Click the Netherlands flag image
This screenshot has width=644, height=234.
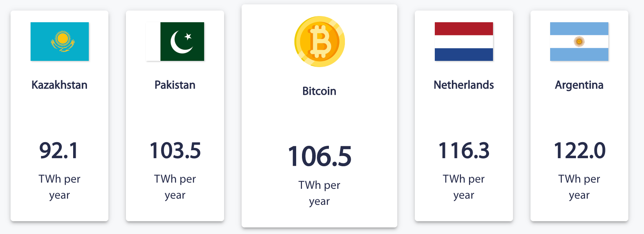pos(464,42)
